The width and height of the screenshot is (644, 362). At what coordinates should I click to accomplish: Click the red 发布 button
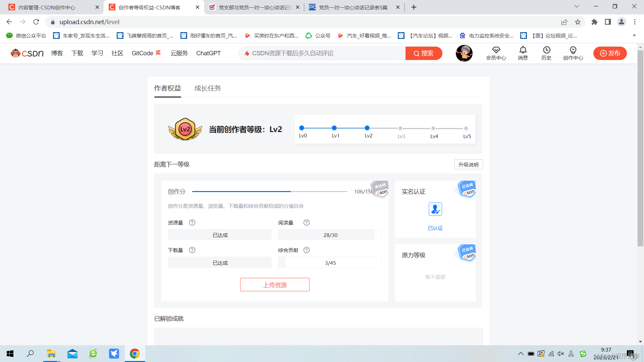[610, 53]
